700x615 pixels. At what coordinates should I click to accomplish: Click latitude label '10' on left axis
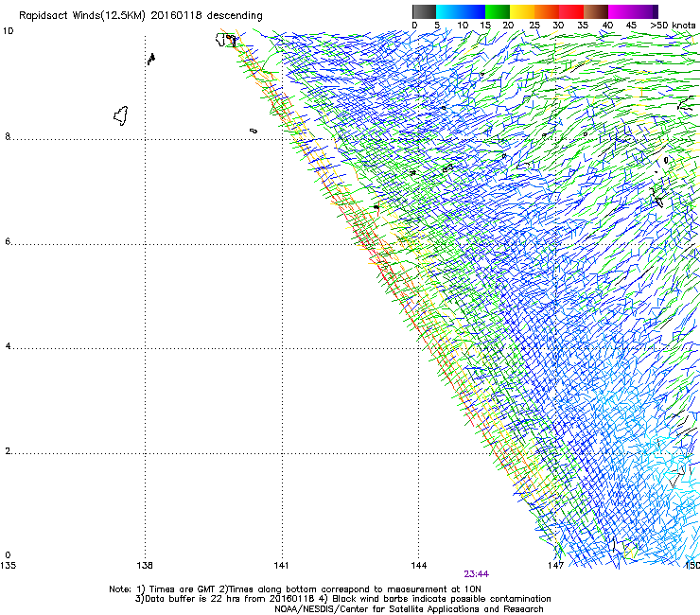(8, 31)
